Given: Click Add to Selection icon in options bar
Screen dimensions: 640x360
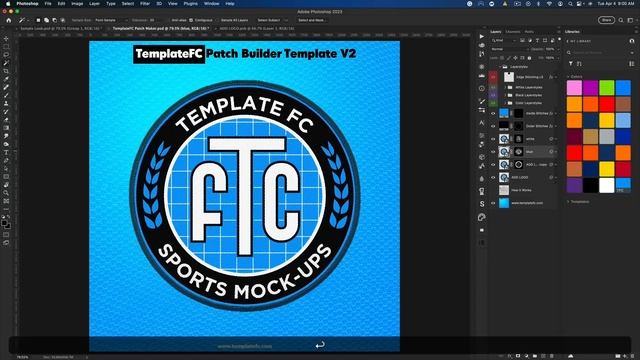Looking at the screenshot, I should (46, 20).
